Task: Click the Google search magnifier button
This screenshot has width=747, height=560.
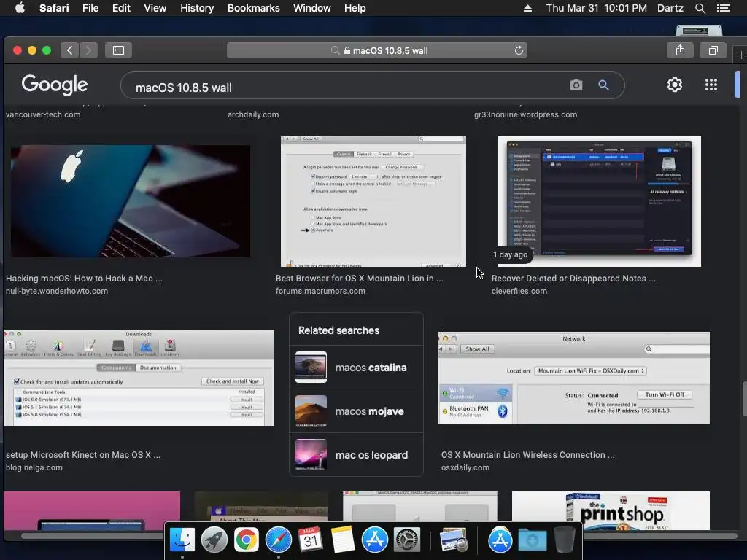Action: pos(603,85)
